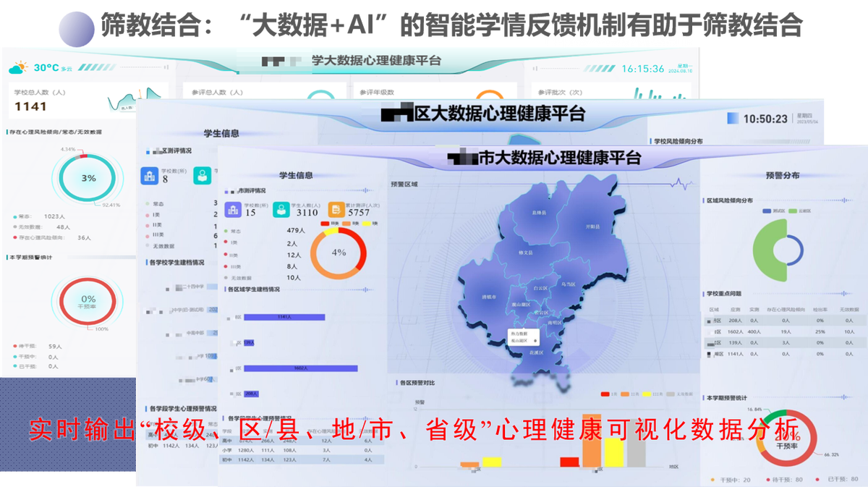Click the 16:15:36 clock in school platform
Viewport: 868px width, 487px height.
(642, 69)
